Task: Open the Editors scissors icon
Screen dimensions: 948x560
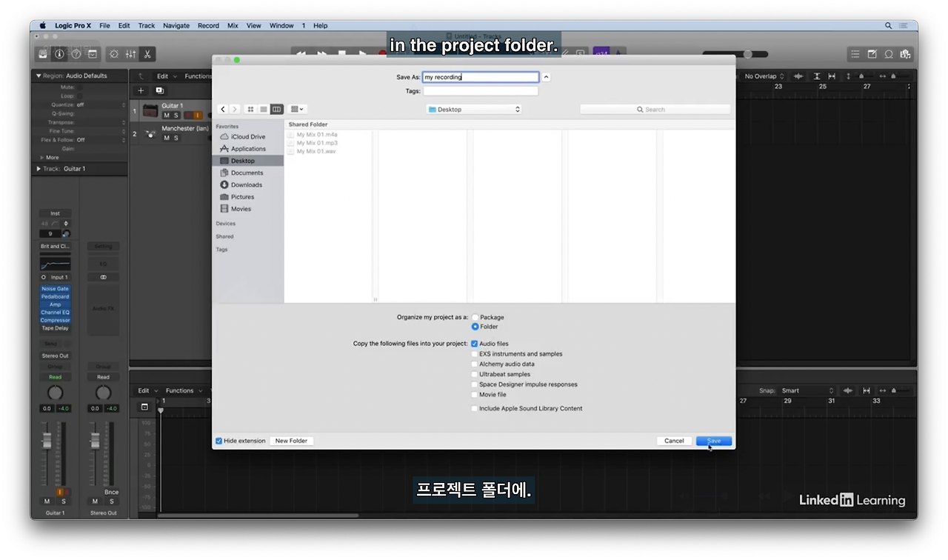Action: [147, 54]
